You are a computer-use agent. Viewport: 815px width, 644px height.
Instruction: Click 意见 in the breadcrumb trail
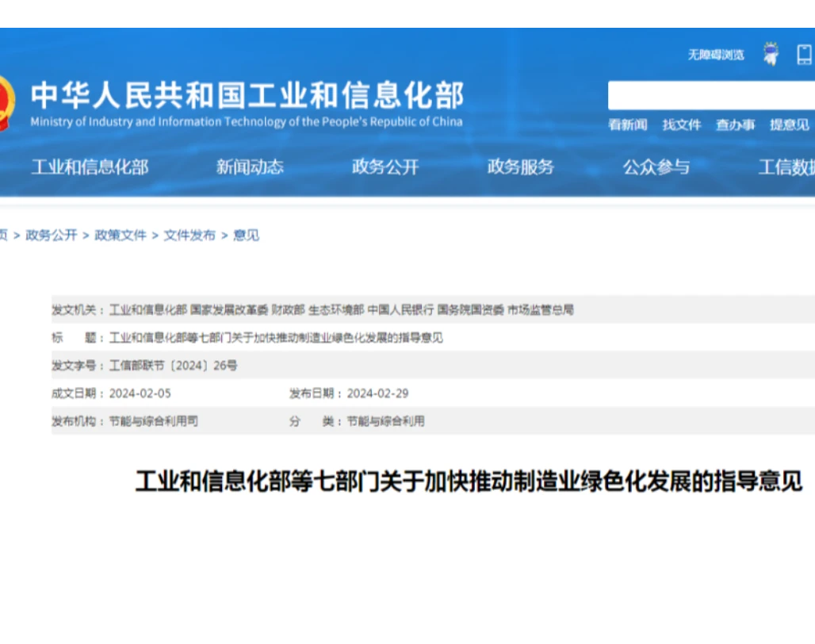click(245, 235)
